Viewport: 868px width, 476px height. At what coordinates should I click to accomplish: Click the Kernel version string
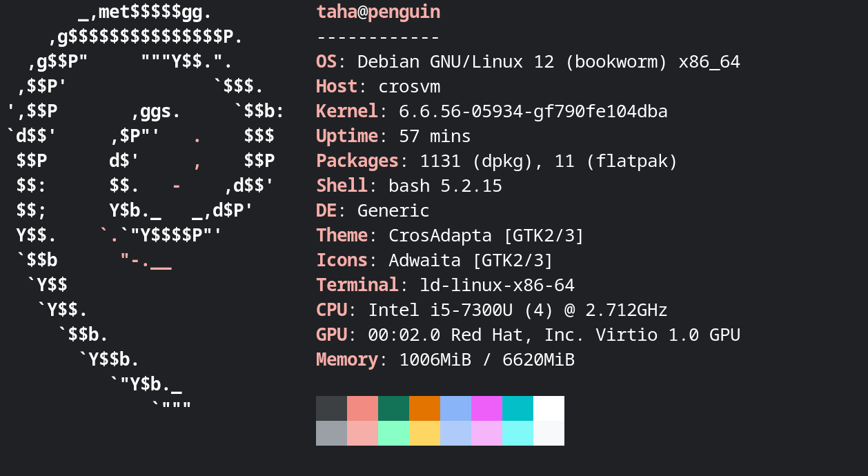[x=533, y=112]
